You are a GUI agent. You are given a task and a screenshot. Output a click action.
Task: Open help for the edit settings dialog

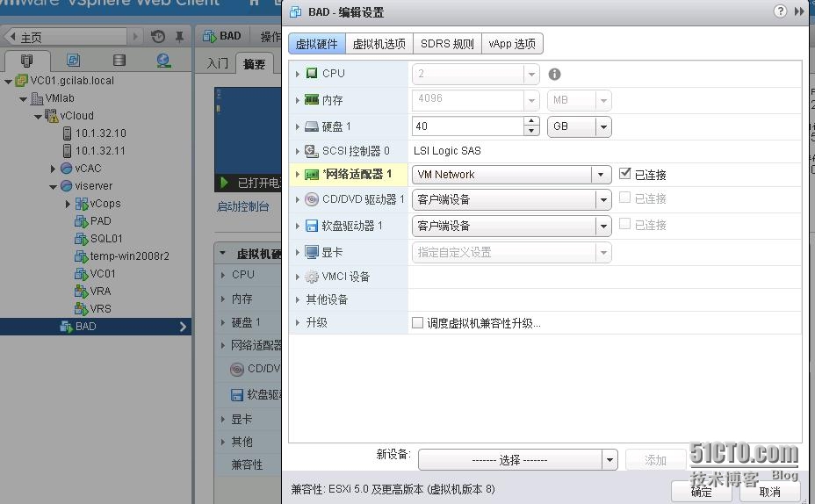pos(780,11)
